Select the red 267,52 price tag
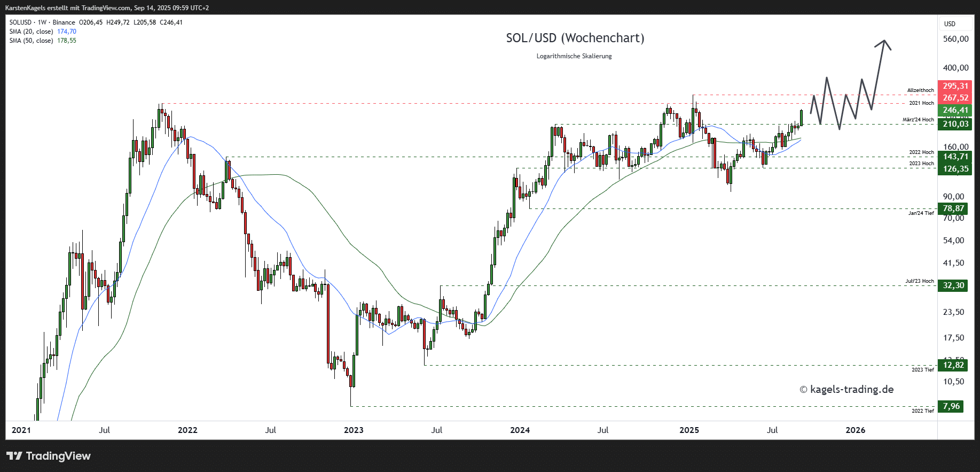Screen dimensions: 980x472 [x=955, y=98]
